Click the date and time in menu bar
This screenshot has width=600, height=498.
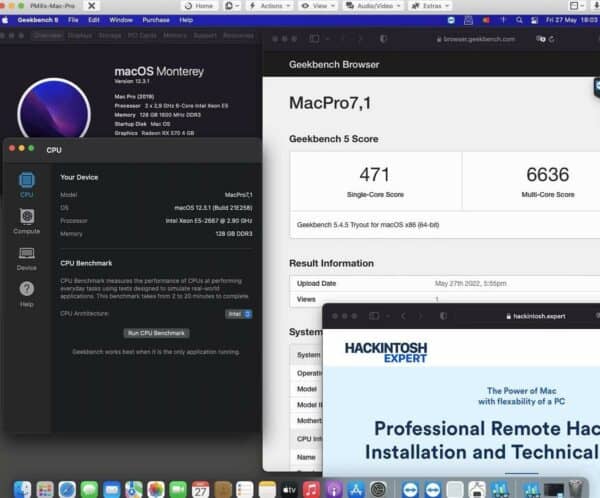coord(572,20)
